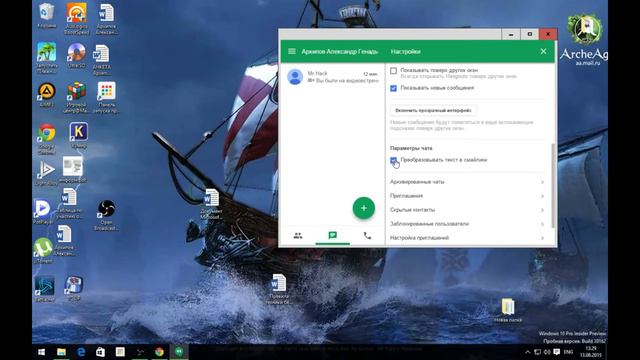Open Windows Start menu
Image resolution: width=640 pixels, height=360 pixels.
pyautogui.click(x=42, y=352)
